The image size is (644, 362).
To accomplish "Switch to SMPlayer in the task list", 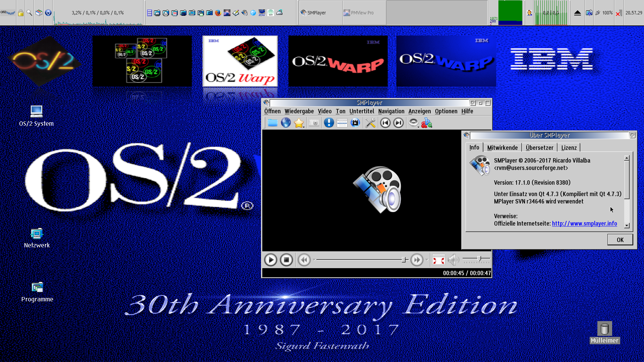I will 321,13.
